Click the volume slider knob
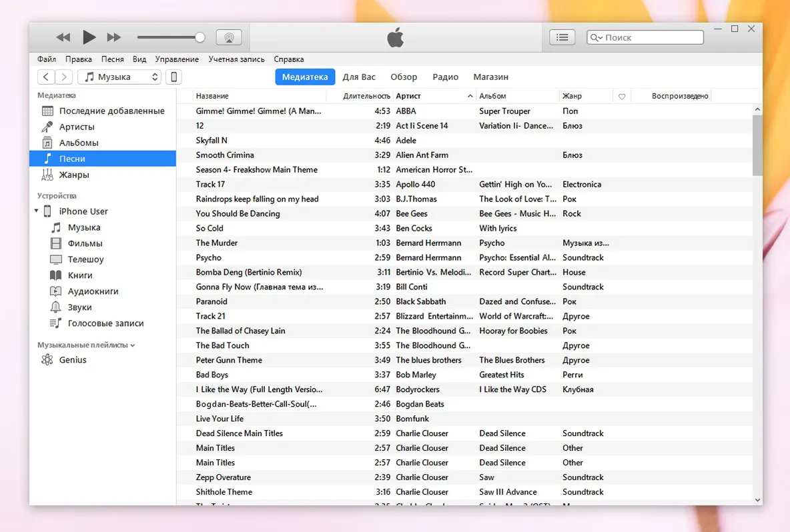 (200, 37)
